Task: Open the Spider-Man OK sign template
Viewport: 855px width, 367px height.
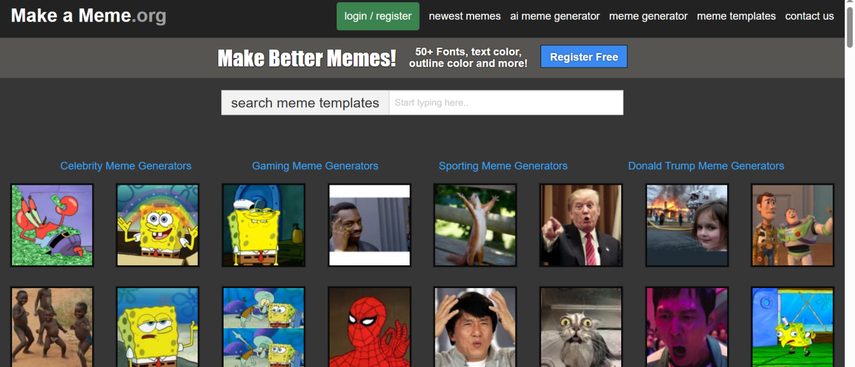Action: pyautogui.click(x=369, y=327)
